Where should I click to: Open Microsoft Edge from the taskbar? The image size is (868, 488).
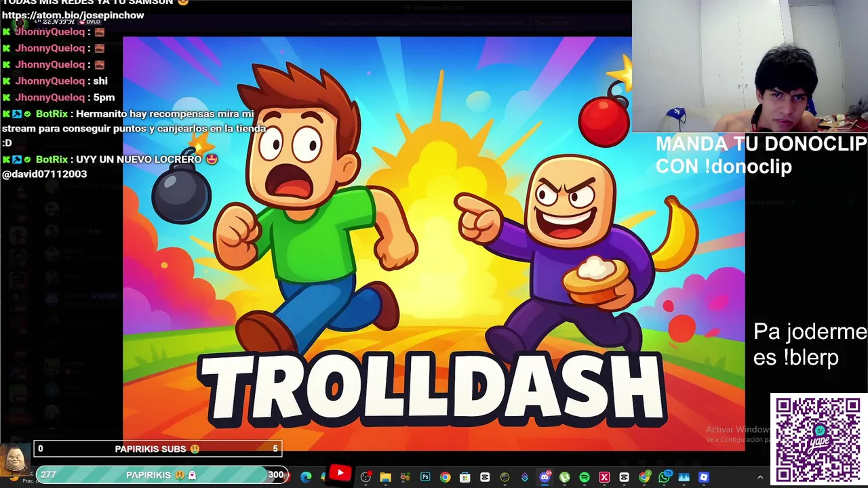click(x=306, y=477)
